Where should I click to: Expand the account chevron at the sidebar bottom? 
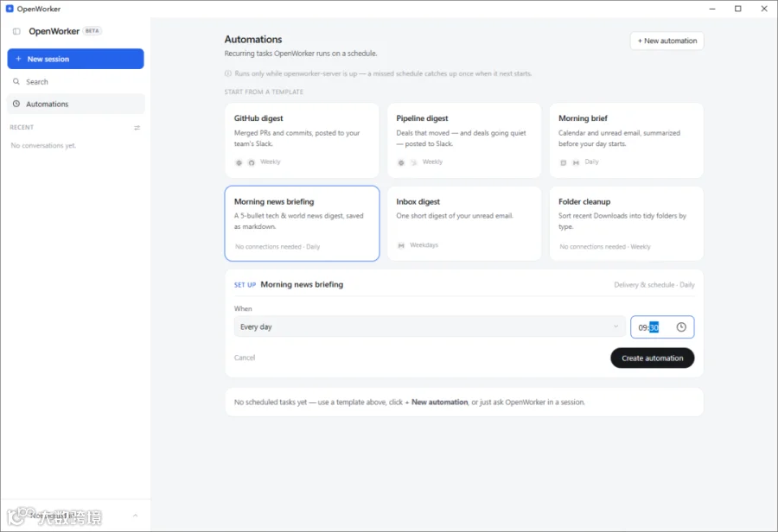click(135, 516)
